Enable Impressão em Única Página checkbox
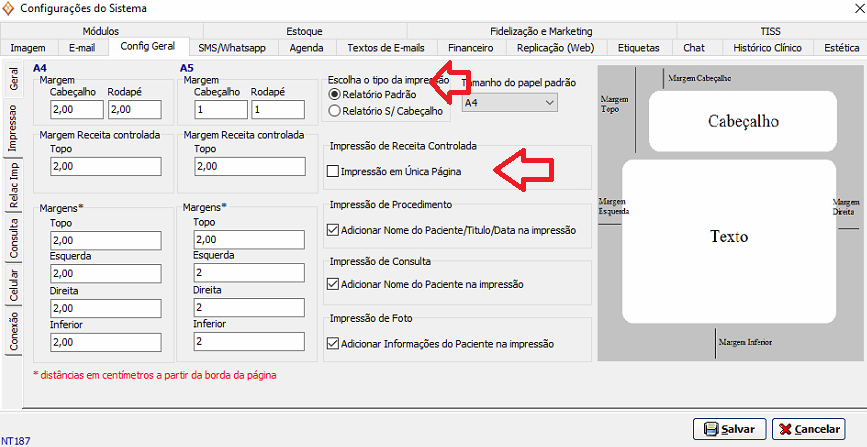The height and width of the screenshot is (447, 867). tap(333, 172)
